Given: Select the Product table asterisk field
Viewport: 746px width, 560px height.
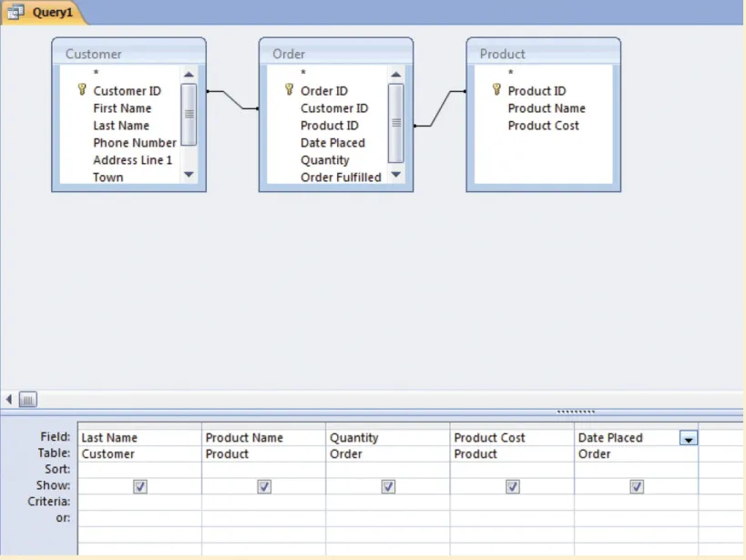Looking at the screenshot, I should tap(510, 73).
